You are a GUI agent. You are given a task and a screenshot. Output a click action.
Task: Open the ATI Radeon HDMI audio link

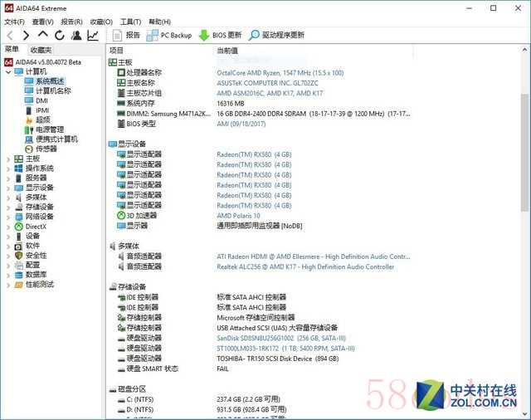(x=314, y=256)
